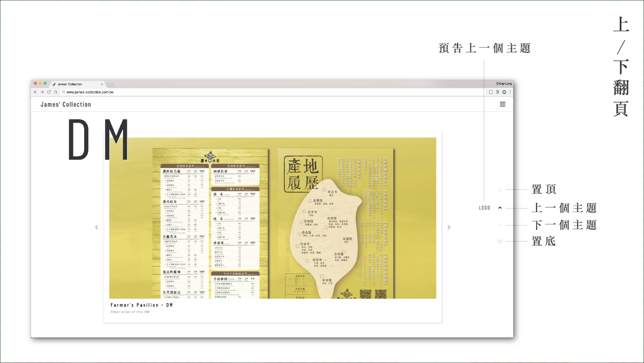The width and height of the screenshot is (644, 363).
Task: Select the Description of this DM text
Action: [130, 312]
